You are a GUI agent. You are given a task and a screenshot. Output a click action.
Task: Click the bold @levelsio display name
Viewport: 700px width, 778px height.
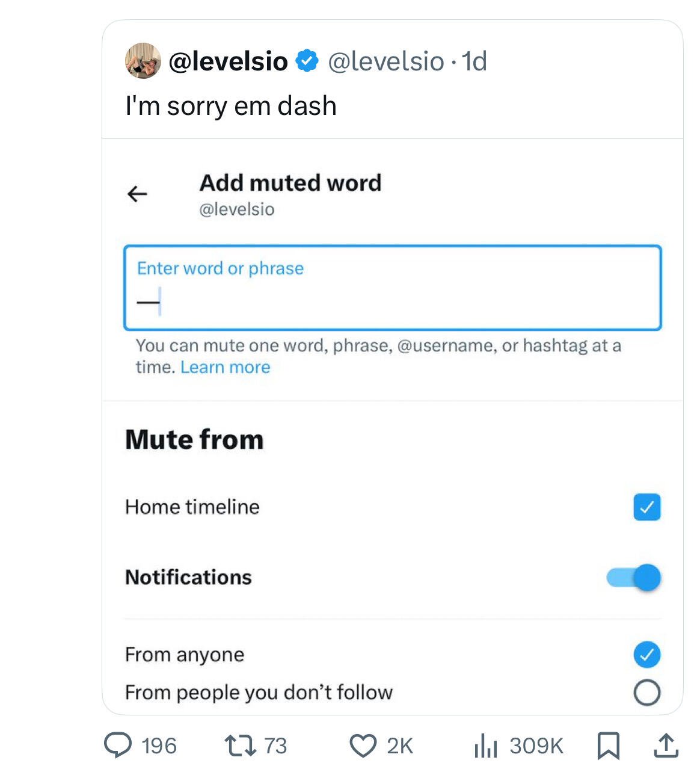(x=229, y=61)
